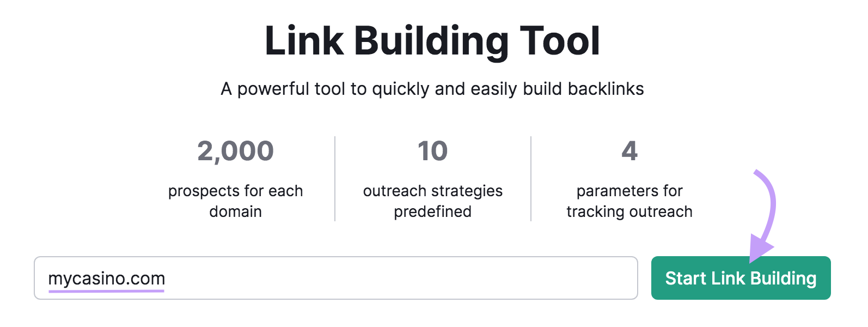Click the 10 statistic number

coord(432,151)
